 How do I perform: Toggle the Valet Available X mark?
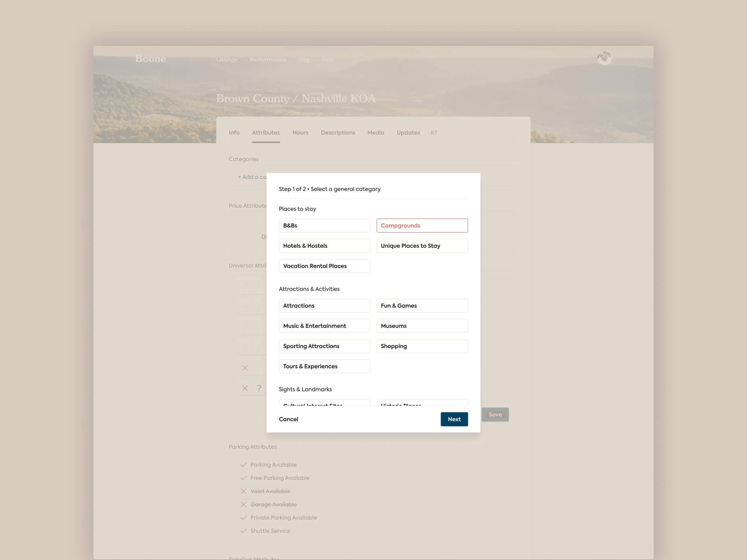click(x=244, y=491)
